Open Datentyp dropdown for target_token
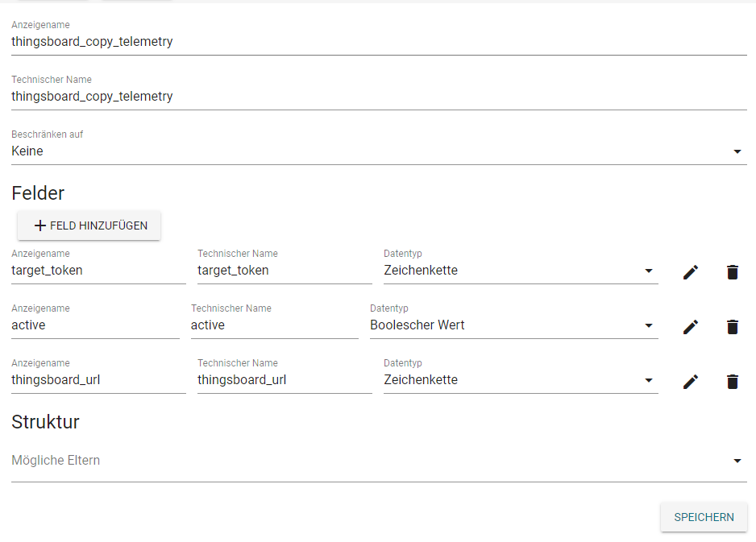Viewport: 756px width, 542px height. [520, 271]
